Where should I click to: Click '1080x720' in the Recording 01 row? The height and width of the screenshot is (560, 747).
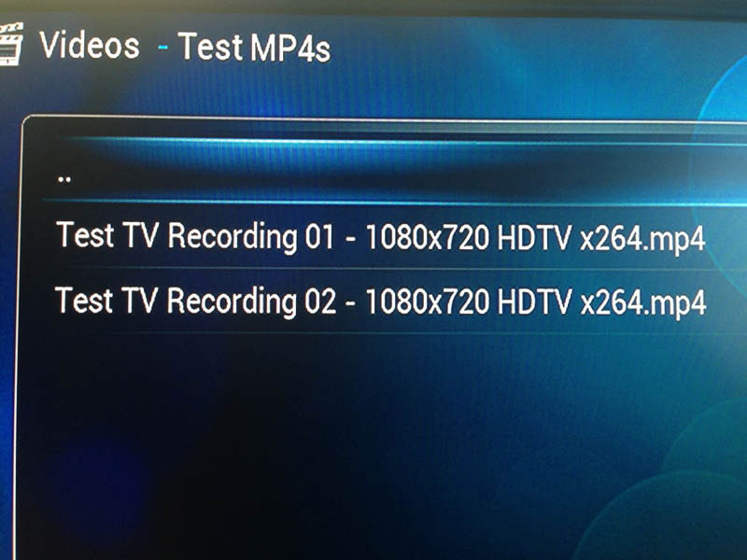click(428, 237)
